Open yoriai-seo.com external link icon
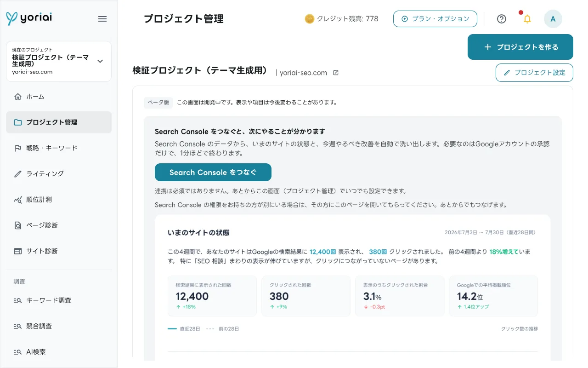The image size is (588, 368). (336, 73)
